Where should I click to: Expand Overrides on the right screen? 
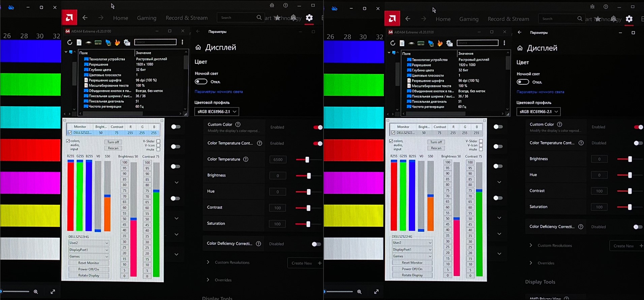531,263
